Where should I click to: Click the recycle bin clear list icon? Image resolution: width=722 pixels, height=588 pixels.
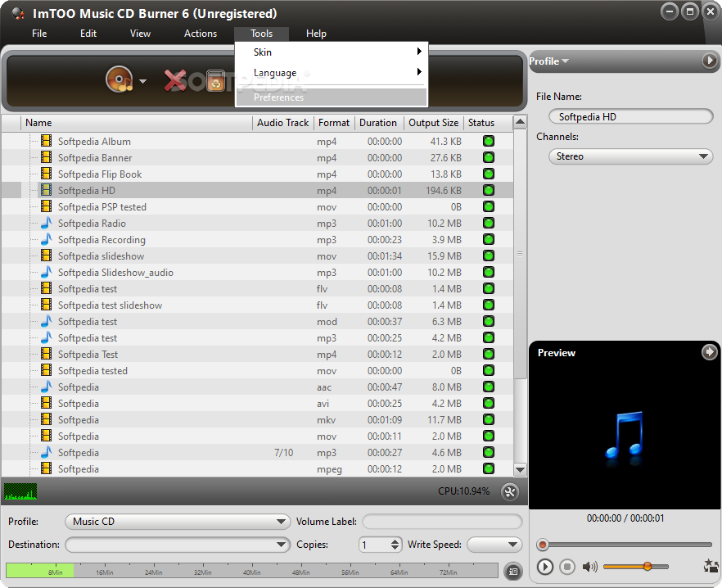(215, 80)
